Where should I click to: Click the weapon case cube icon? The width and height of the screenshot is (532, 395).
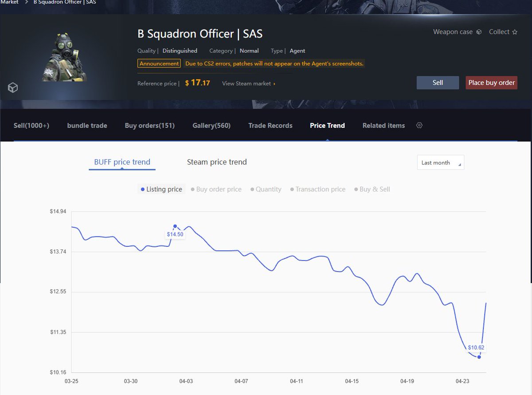coord(478,32)
